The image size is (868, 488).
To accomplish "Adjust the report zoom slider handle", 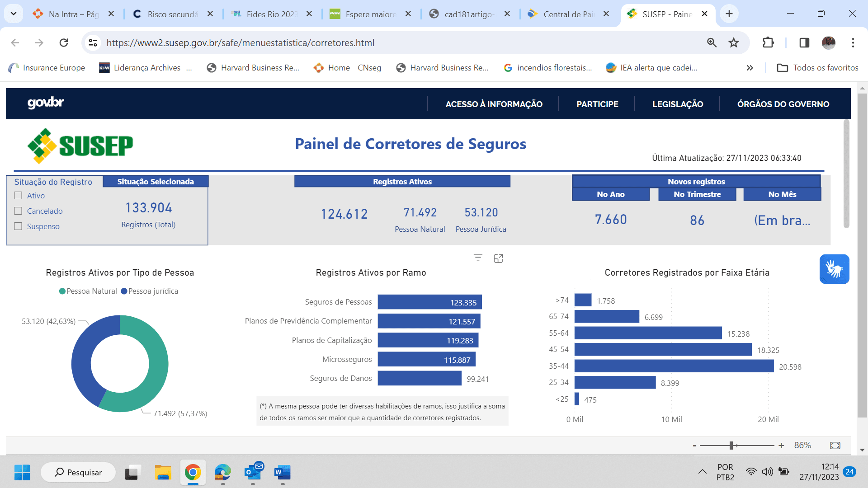I will point(731,446).
